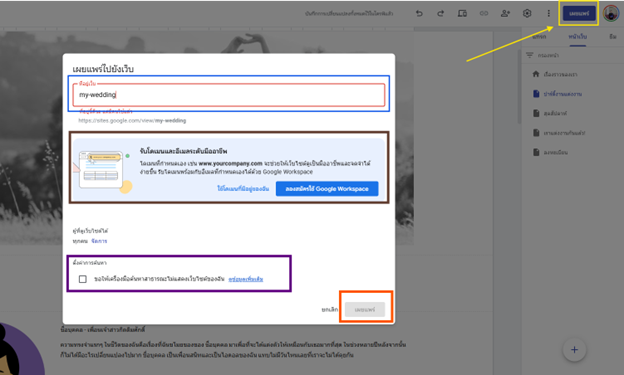Switch to the แทรก (Insert) tab
This screenshot has width=624, height=375.
pyautogui.click(x=539, y=37)
